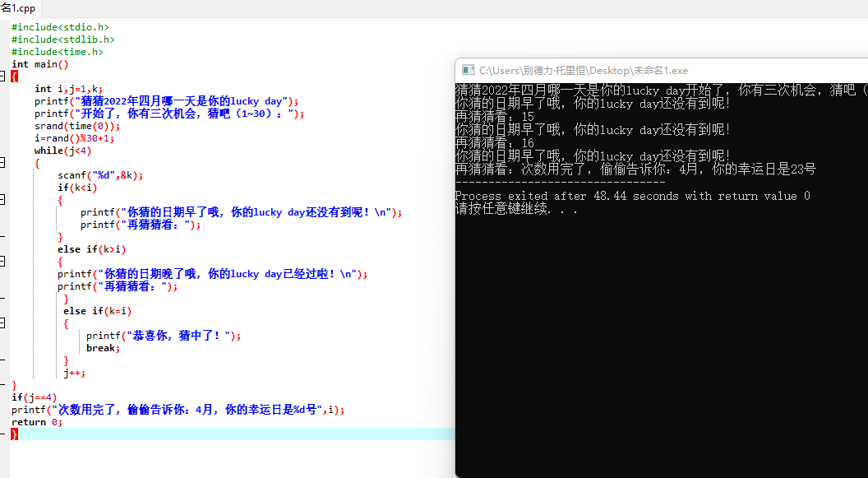
Task: Click the int i,j=1,k; declaration line
Action: [69, 89]
